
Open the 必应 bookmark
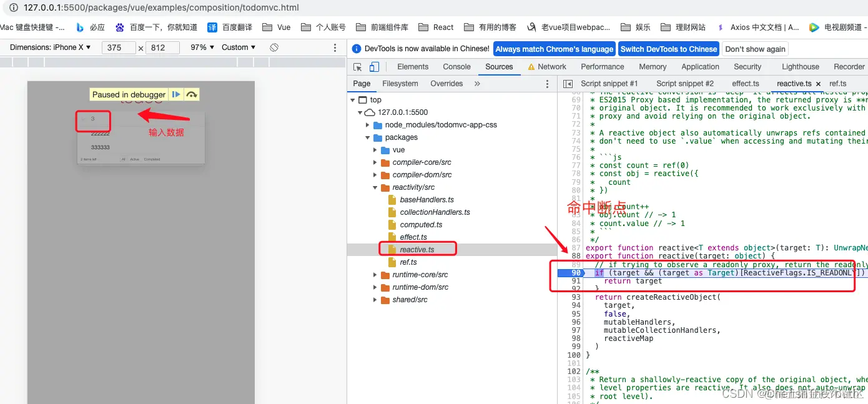pos(91,27)
